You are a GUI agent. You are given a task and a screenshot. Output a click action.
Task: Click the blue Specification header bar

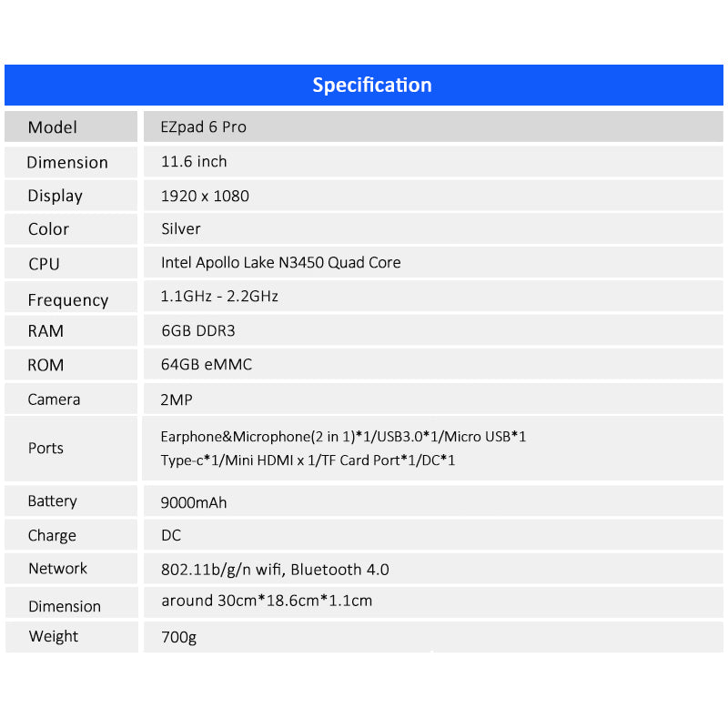tap(364, 86)
